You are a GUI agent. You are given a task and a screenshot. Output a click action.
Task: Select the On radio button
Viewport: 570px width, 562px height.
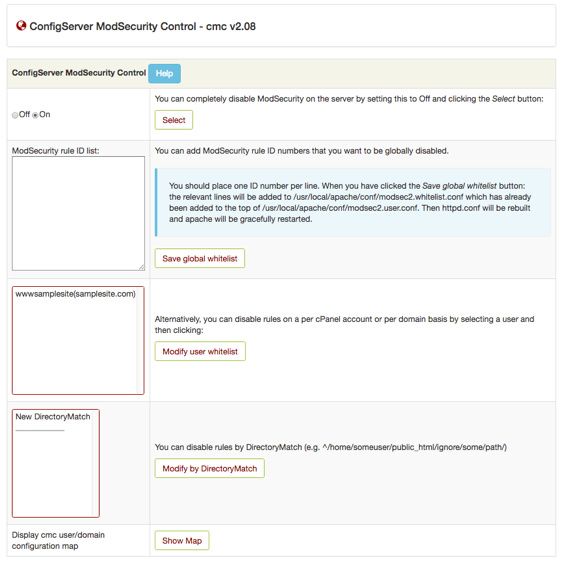tap(35, 115)
